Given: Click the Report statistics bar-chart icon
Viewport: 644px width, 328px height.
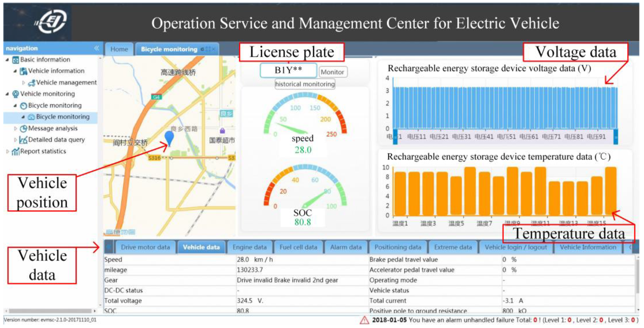Looking at the screenshot, I should pos(16,152).
